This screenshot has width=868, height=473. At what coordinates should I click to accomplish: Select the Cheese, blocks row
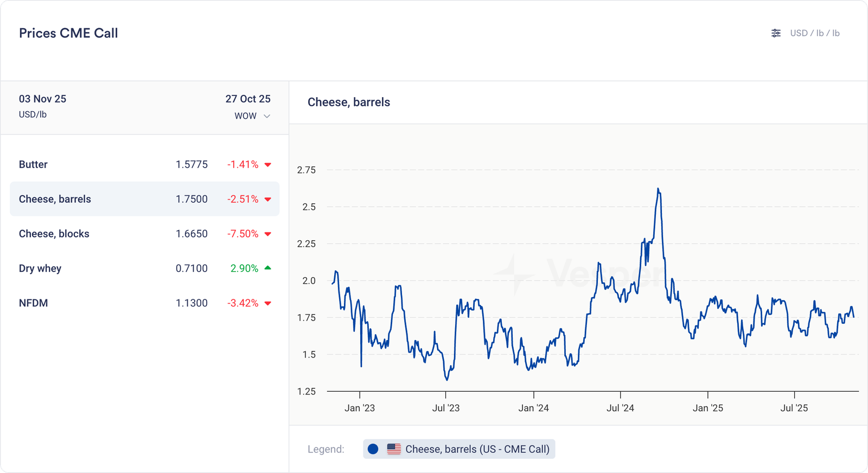144,234
